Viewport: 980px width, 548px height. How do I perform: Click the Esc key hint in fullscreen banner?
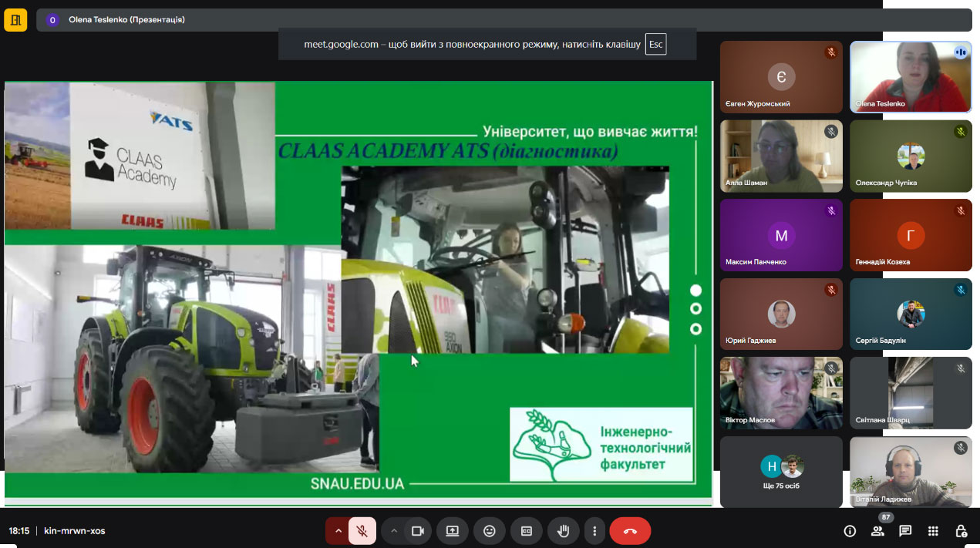pyautogui.click(x=655, y=45)
